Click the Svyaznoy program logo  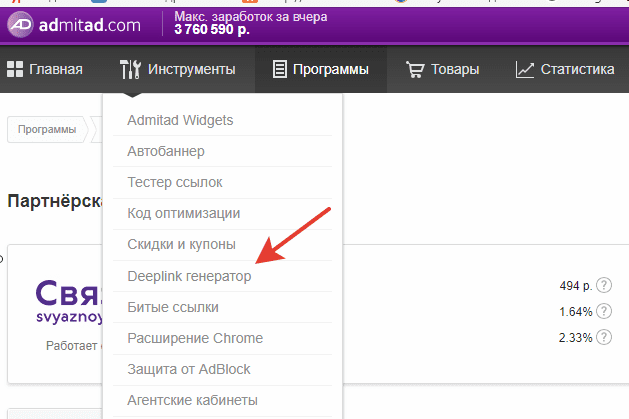(x=69, y=302)
